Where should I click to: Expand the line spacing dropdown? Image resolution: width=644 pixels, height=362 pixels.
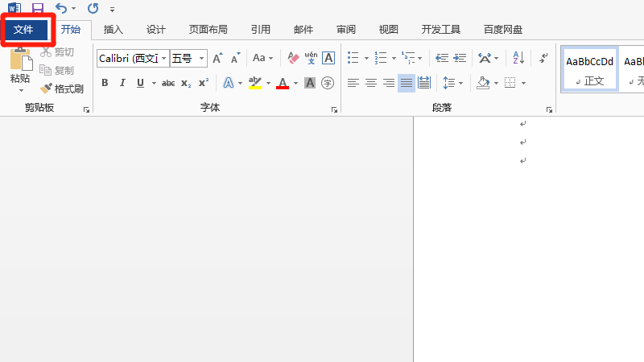460,83
